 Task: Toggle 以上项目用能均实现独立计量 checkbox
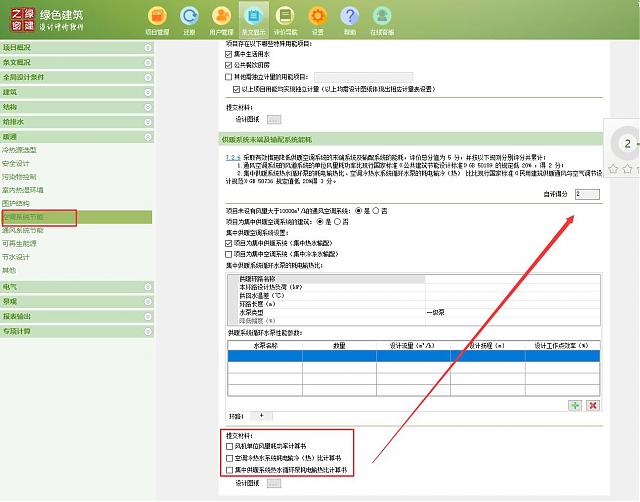pyautogui.click(x=236, y=89)
